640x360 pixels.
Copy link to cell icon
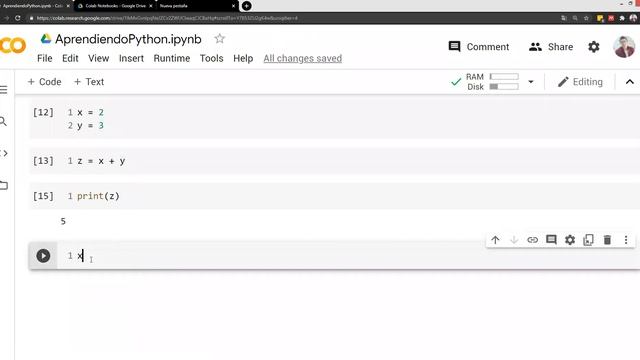coord(533,240)
